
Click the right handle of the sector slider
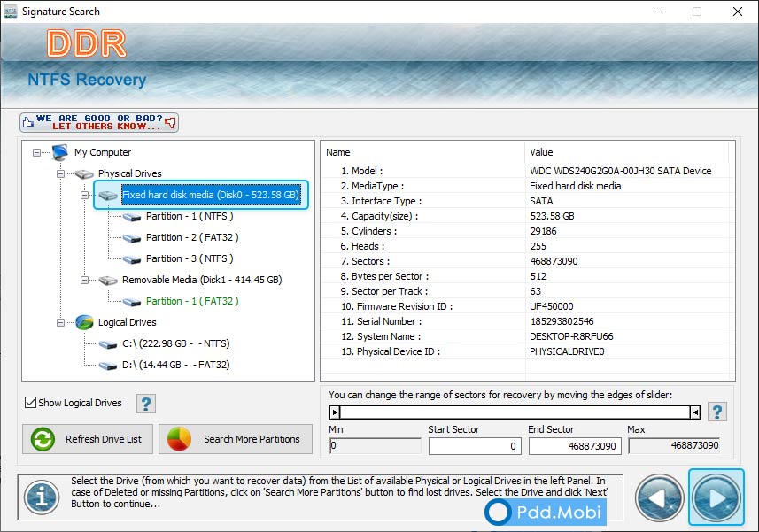(695, 412)
